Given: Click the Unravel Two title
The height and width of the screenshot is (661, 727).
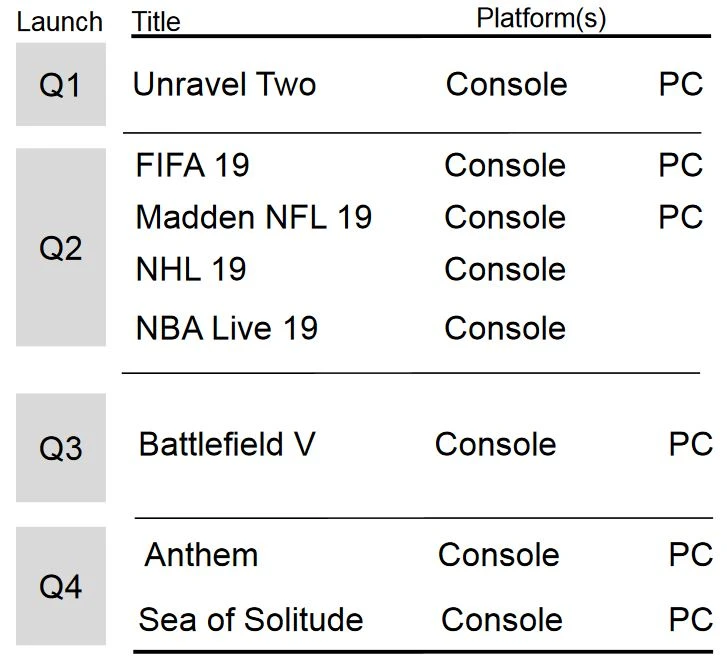Looking at the screenshot, I should pyautogui.click(x=224, y=85).
